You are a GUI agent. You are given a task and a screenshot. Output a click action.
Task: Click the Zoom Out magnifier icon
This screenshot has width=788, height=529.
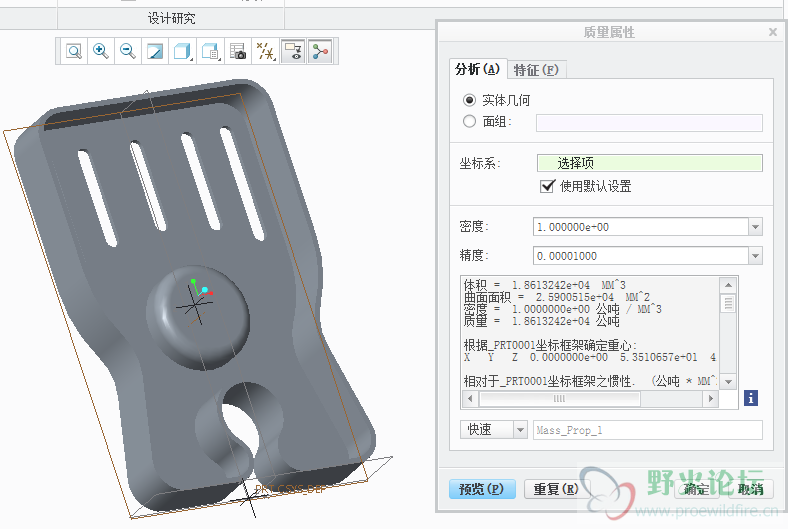point(128,51)
